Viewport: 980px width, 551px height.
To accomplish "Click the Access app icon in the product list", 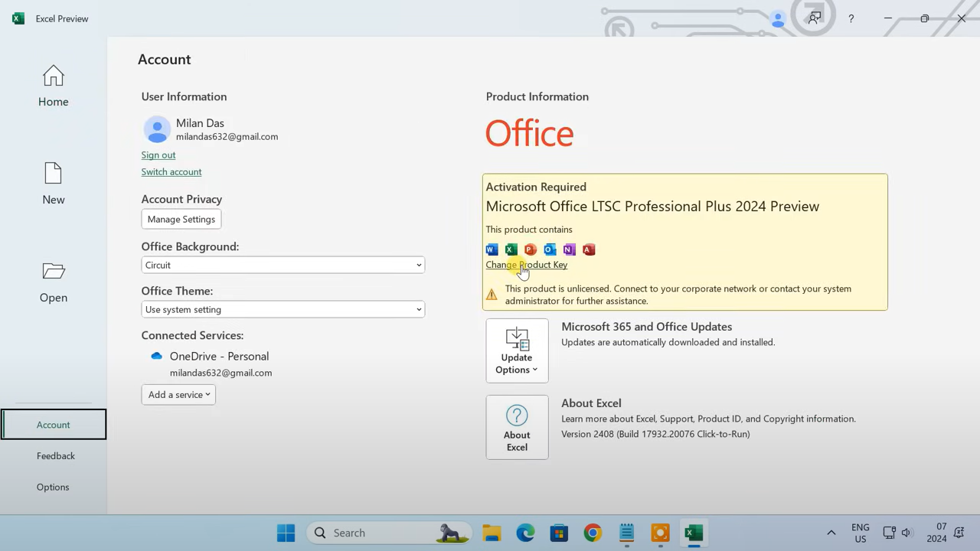I will click(589, 249).
